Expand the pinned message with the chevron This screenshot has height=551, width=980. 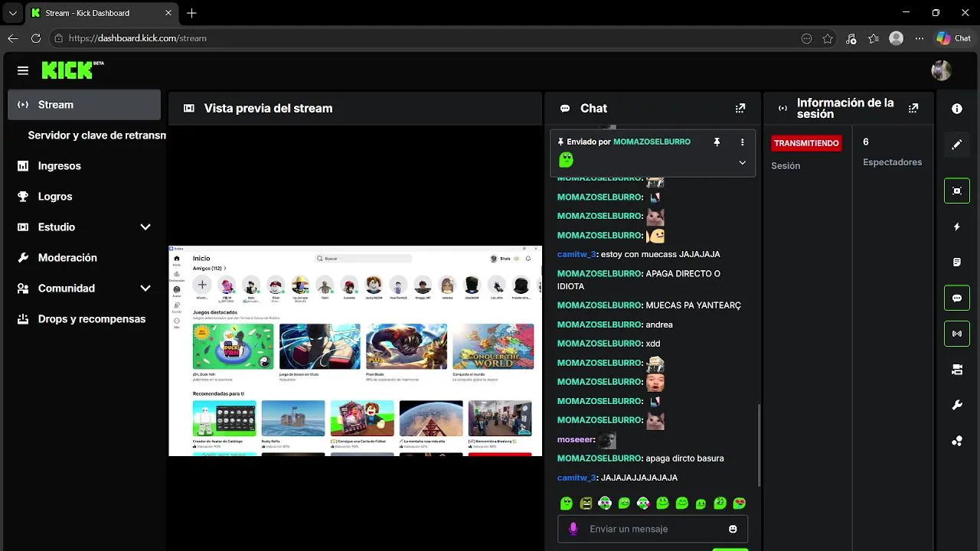coord(742,162)
